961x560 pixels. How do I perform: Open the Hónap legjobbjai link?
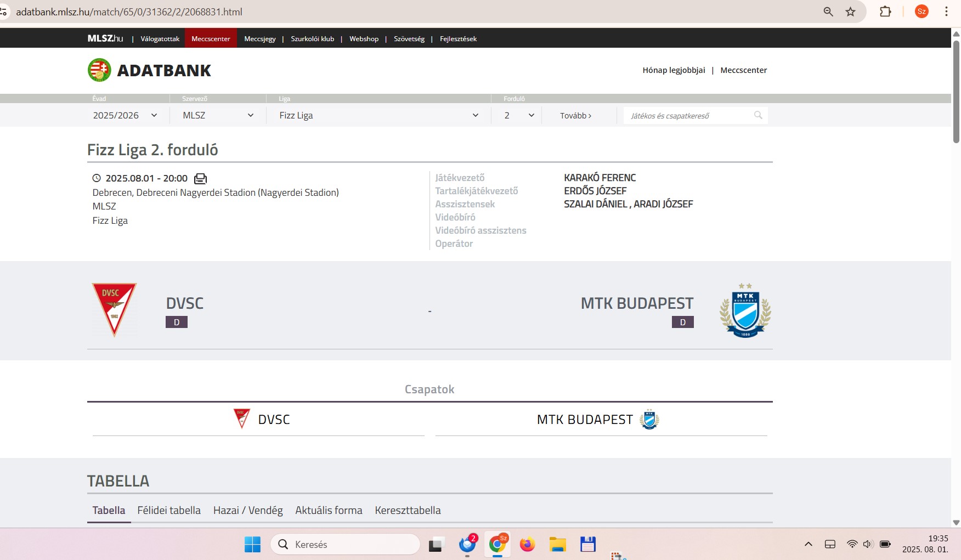pyautogui.click(x=674, y=70)
